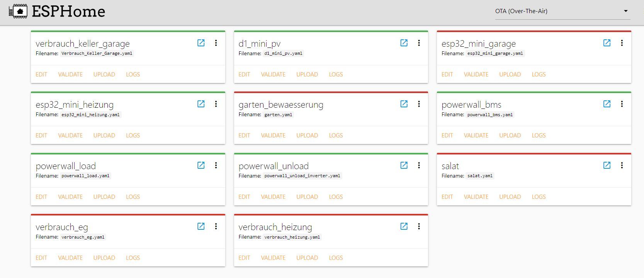Validate d1_mini_pv config

[273, 75]
